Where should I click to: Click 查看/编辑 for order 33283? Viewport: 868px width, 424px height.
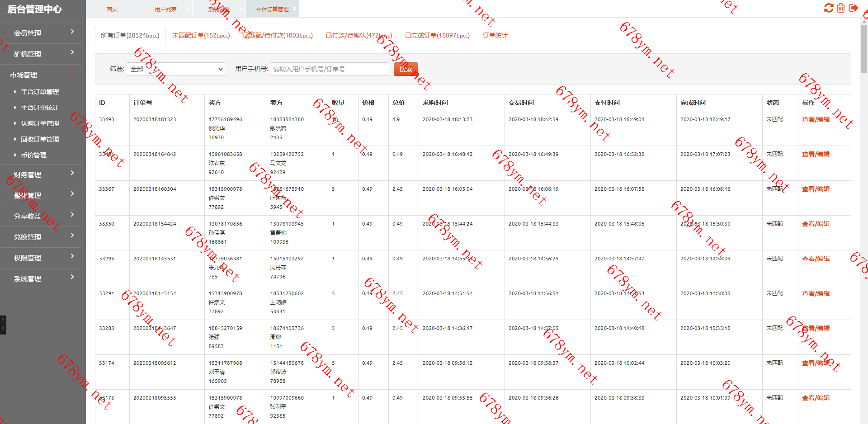click(x=816, y=328)
